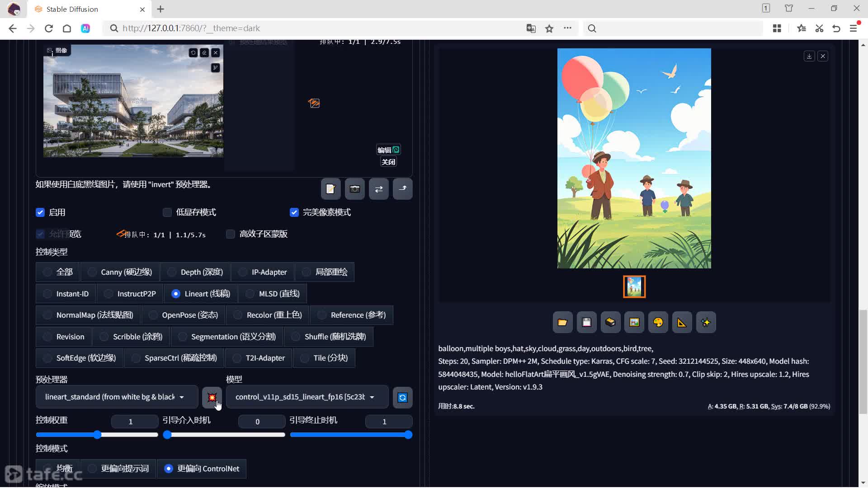The width and height of the screenshot is (868, 488).
Task: Click the 编辑 edit button on preview
Action: tap(388, 150)
